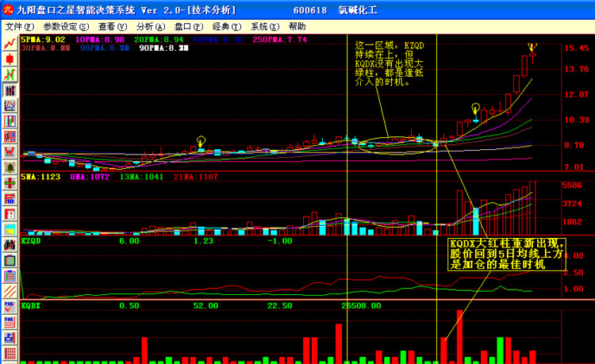595x364 pixels.
Task: Click the 13.76 price axis label
Action: [577, 69]
